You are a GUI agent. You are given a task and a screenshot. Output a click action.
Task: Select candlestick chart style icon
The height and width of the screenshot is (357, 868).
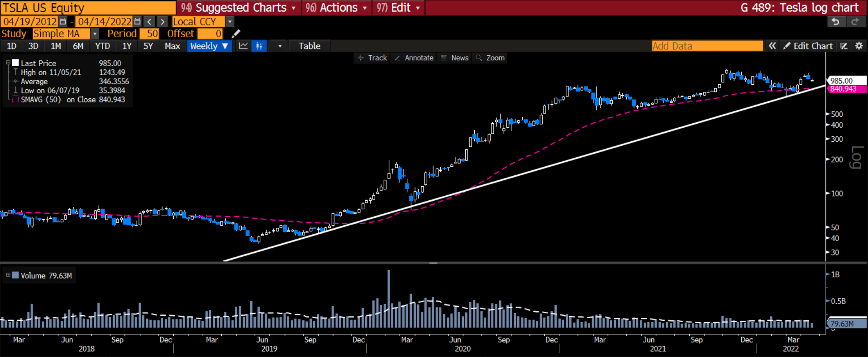coord(259,46)
